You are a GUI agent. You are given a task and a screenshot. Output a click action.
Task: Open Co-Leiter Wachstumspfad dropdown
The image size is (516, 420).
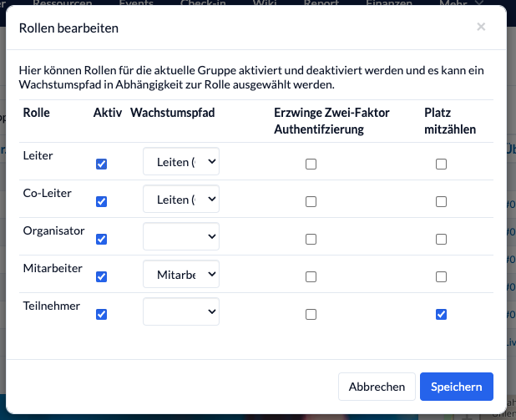point(181,199)
